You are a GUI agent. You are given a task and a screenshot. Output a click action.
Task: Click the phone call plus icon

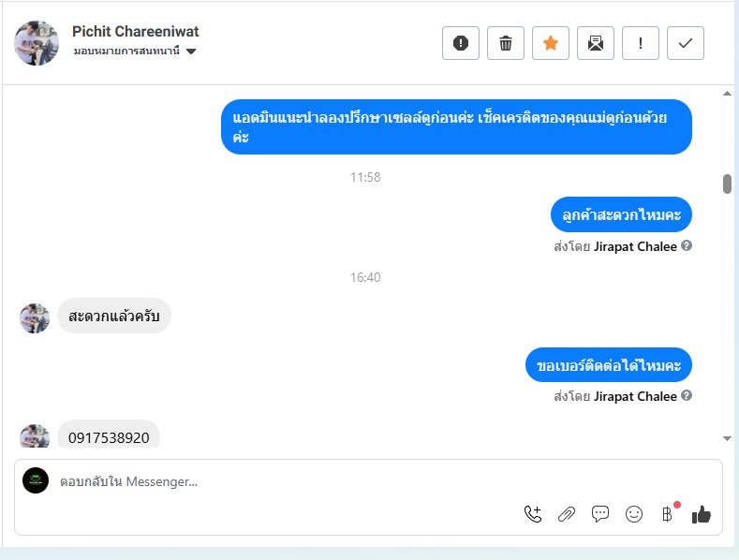pos(533,514)
